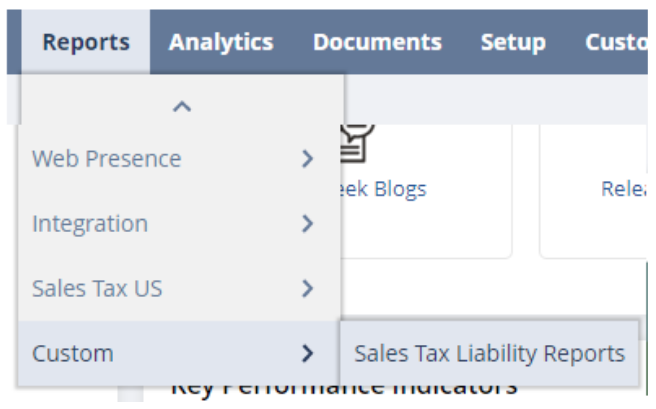
Task: Click the Sales Tax US chevron arrow
Action: (x=308, y=289)
